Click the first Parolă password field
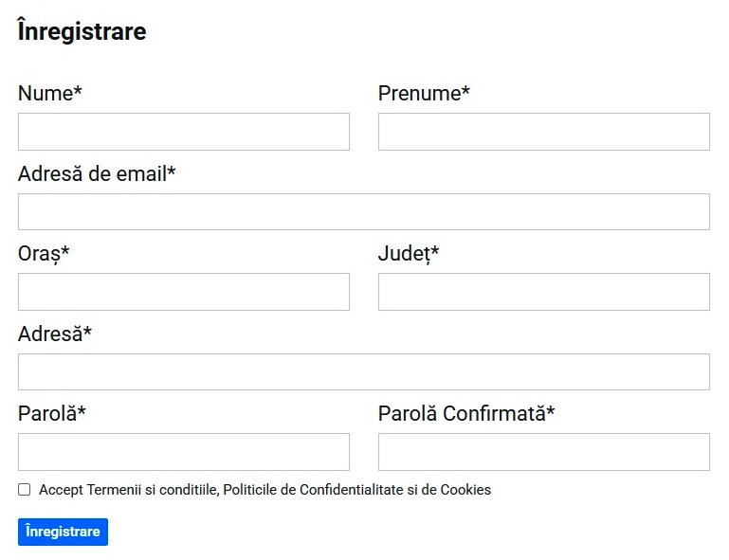Screen dimensions: 729x560 (x=183, y=452)
